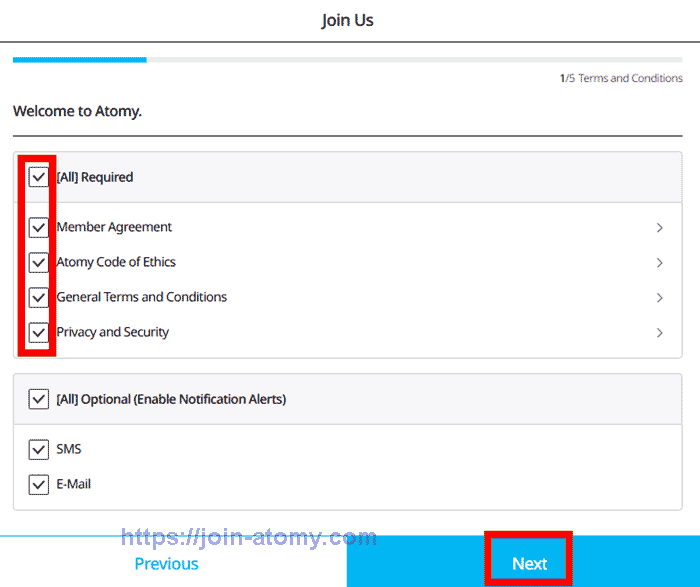Toggle the General Terms and Conditions checkbox

38,297
